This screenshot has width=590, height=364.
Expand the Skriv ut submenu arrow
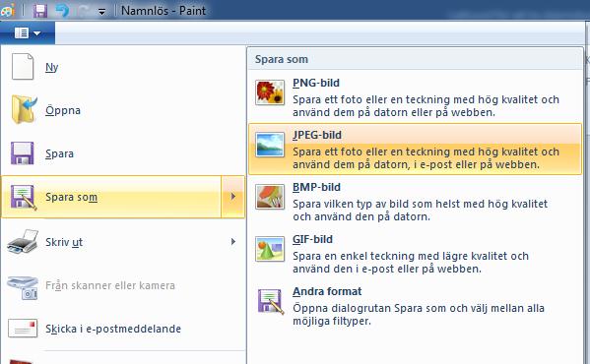233,242
